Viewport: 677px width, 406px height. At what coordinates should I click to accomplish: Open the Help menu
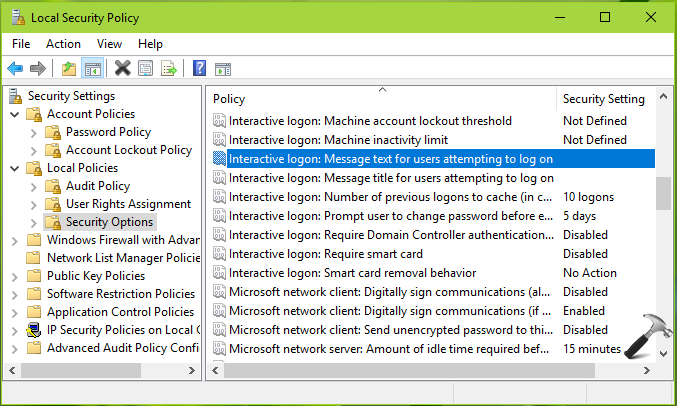click(150, 44)
